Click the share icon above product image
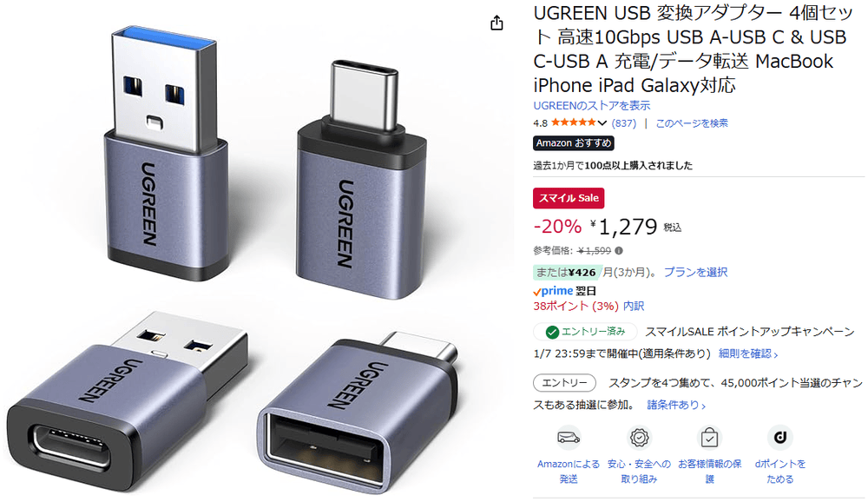This screenshot has width=868, height=502. [x=496, y=23]
